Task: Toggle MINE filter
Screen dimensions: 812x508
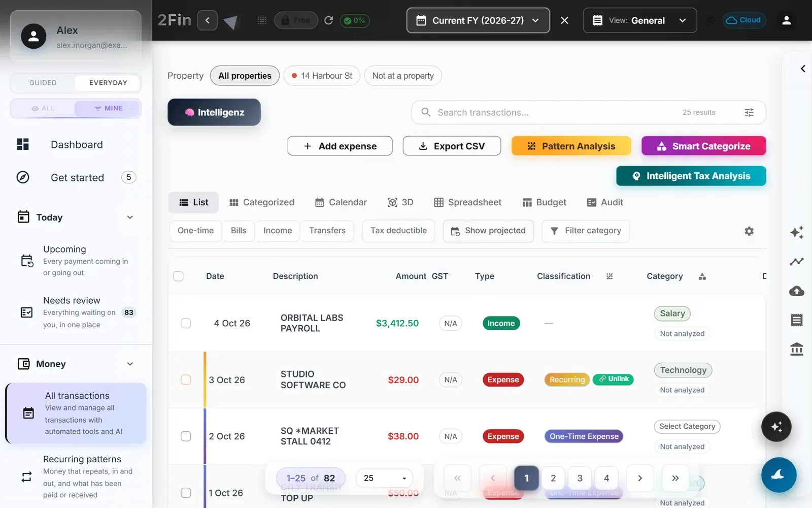Action: 108,108
